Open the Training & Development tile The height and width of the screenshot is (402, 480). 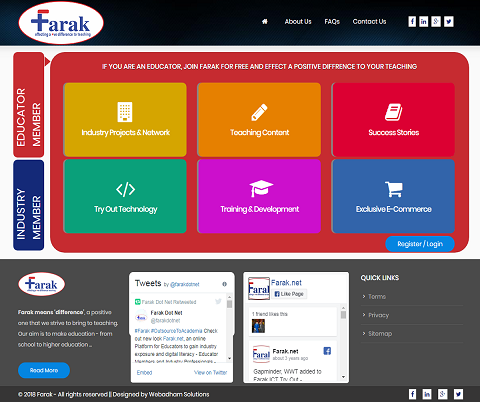[x=259, y=196]
